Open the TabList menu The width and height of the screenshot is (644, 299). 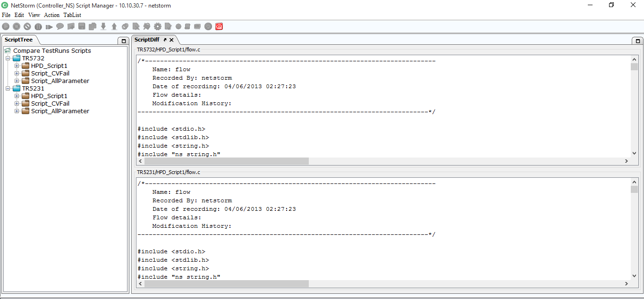(x=72, y=15)
